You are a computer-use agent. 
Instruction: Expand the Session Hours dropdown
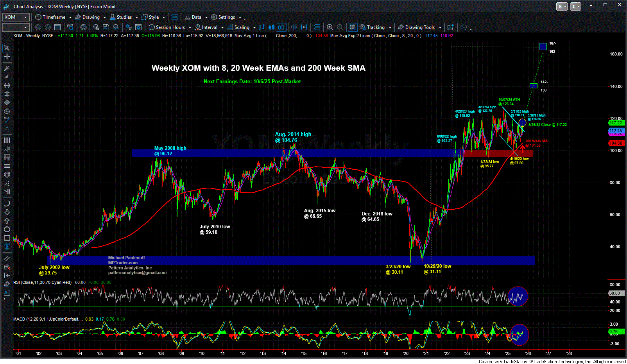190,28
